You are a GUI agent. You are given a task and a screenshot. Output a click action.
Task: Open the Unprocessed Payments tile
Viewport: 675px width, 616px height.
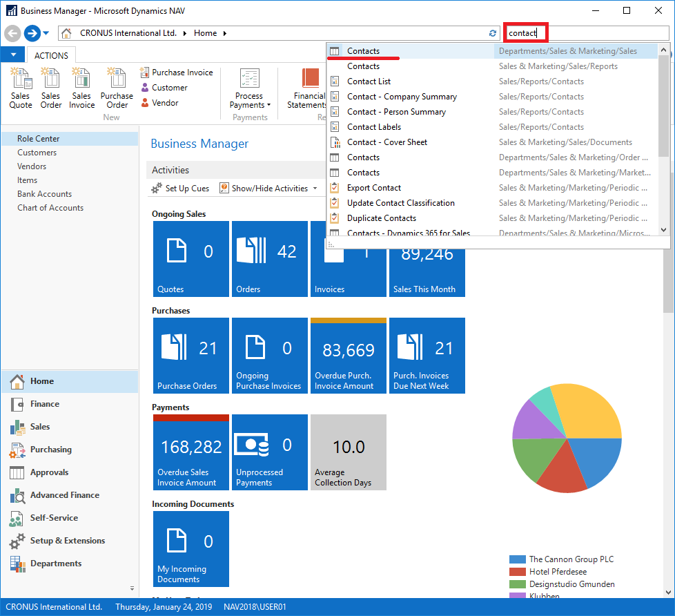[x=270, y=452]
